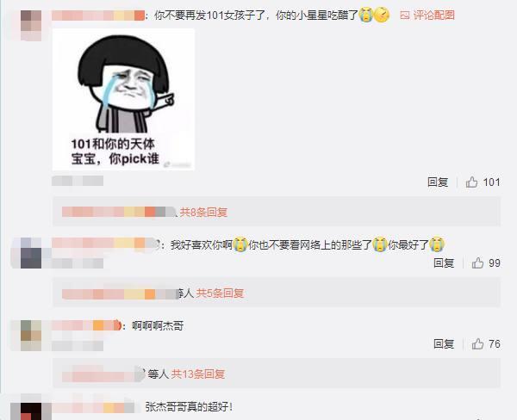This screenshot has height=420, width=517.
Task: Open username of 啊啊啊杰哥 commenter
Action: coord(86,325)
